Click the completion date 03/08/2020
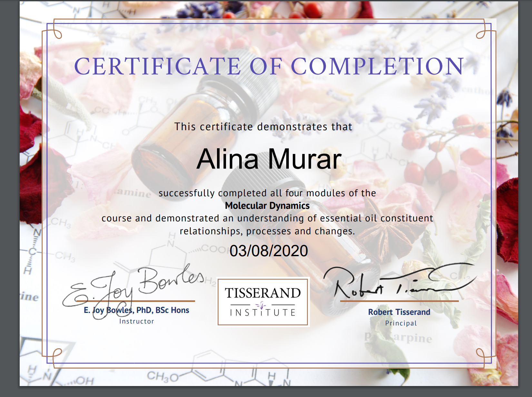 269,251
